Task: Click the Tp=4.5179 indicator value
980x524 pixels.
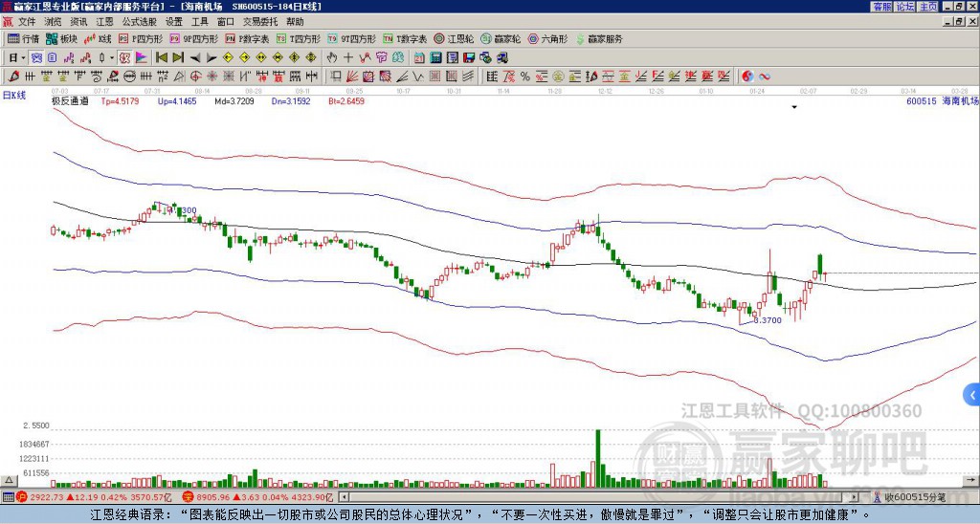Action: (120, 100)
